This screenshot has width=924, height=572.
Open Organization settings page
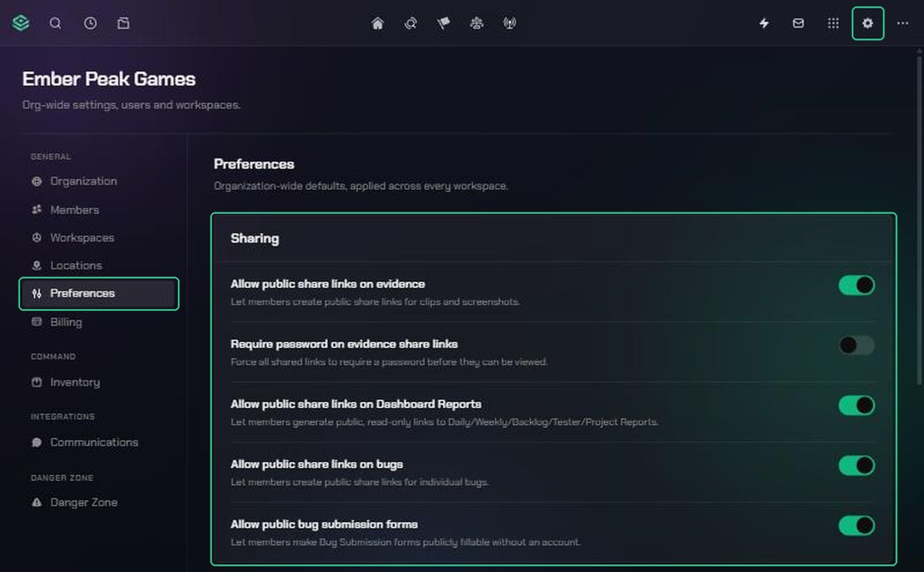coord(99,182)
